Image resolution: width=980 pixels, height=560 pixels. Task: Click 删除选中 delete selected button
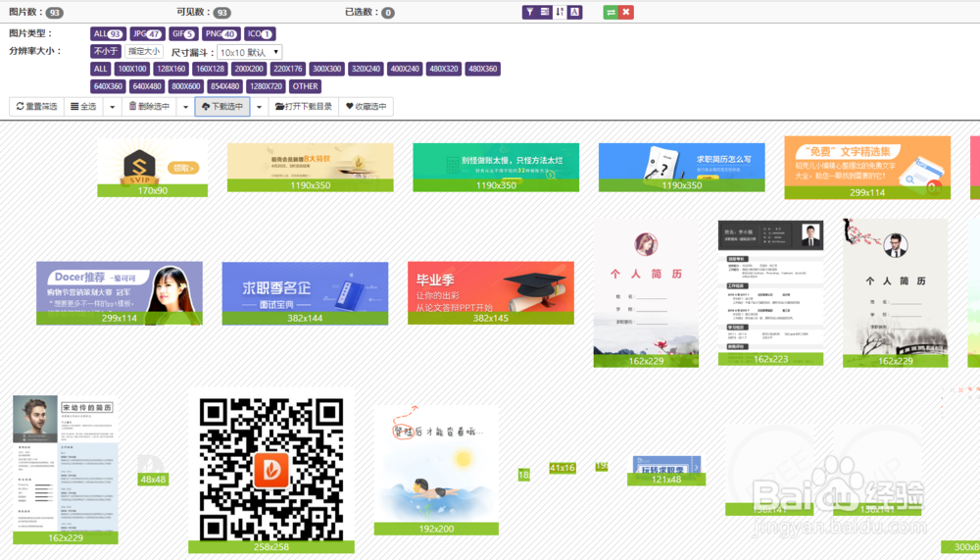click(149, 106)
